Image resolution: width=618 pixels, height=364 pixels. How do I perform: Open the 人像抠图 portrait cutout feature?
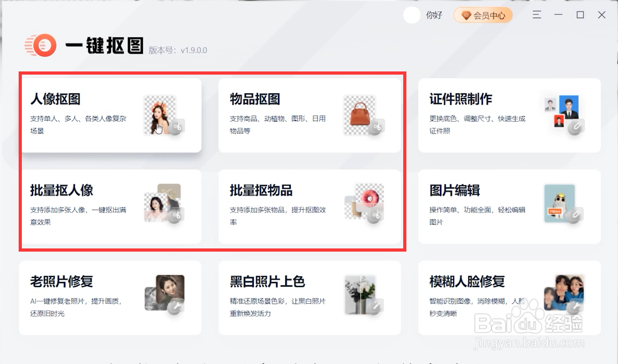[91, 115]
